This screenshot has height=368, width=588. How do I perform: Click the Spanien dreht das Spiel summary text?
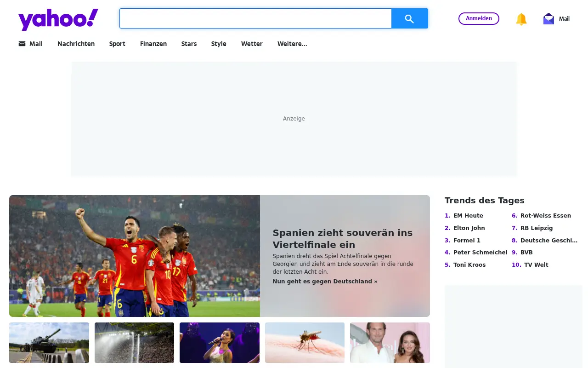click(343, 264)
